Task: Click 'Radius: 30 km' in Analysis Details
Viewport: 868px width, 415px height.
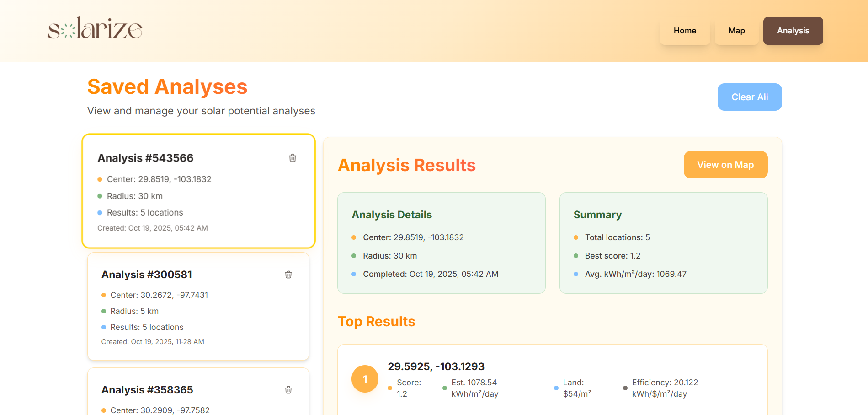Action: coord(390,256)
